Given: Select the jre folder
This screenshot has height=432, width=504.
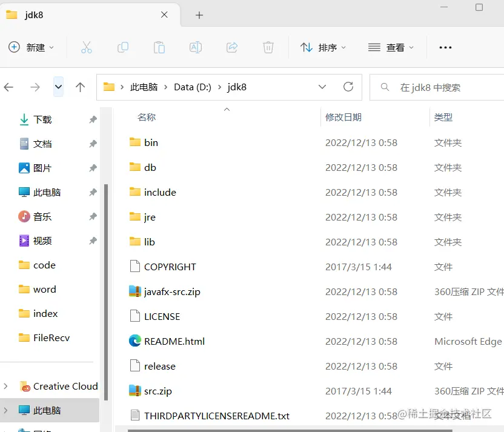Looking at the screenshot, I should [150, 217].
